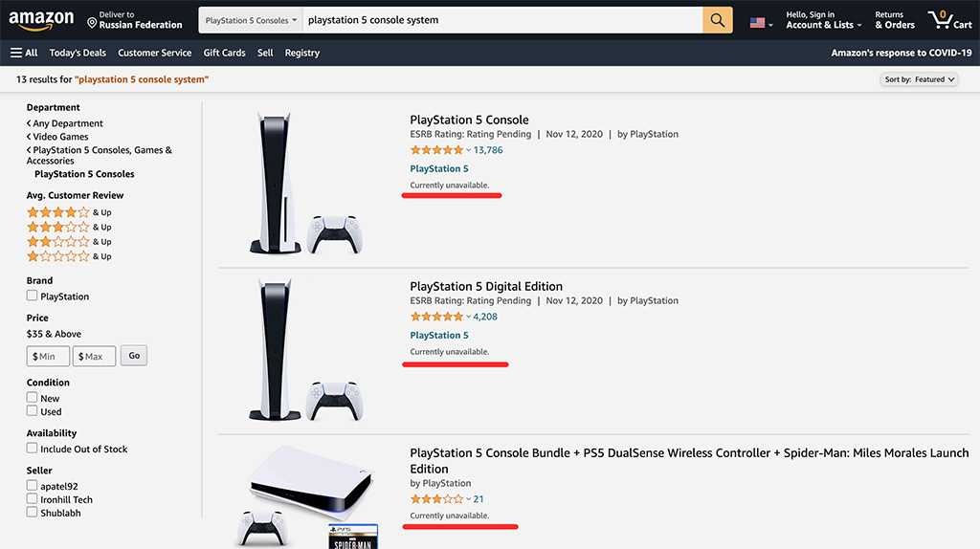Click the deliver-to location pin icon
The image size is (980, 549).
[x=92, y=21]
